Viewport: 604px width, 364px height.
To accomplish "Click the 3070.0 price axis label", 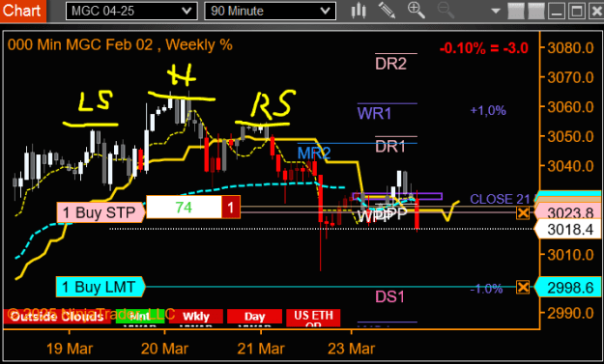I will (570, 78).
